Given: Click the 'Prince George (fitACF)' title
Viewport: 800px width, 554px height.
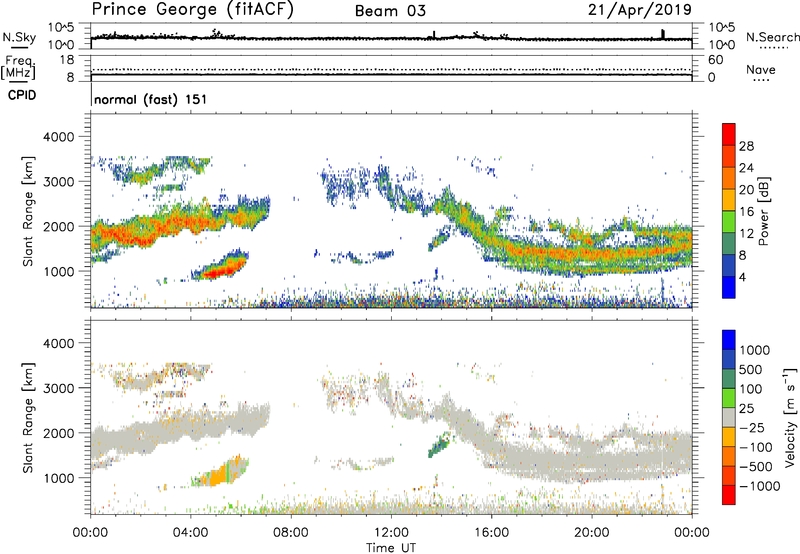Looking at the screenshot, I should point(192,9).
